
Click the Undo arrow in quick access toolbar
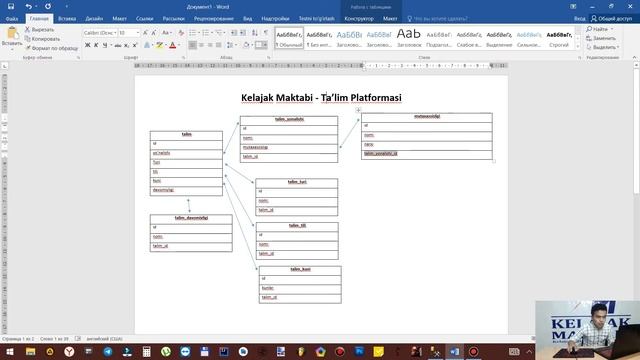(x=28, y=7)
